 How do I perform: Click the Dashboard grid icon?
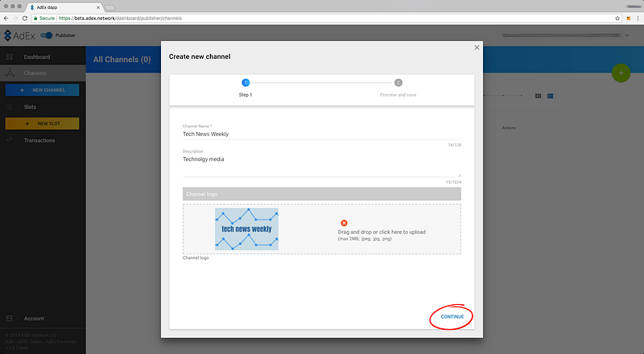click(x=10, y=56)
